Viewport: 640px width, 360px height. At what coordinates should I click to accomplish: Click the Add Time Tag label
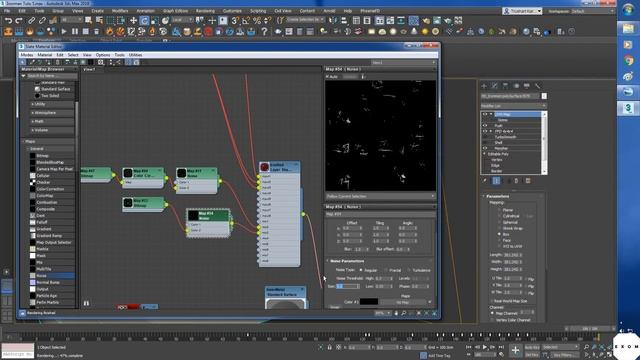click(439, 356)
